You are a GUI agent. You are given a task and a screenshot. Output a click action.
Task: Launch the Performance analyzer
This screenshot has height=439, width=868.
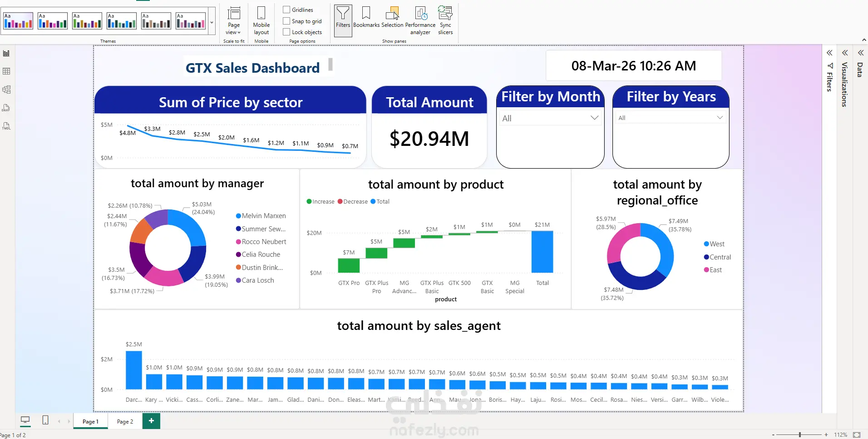tap(420, 20)
